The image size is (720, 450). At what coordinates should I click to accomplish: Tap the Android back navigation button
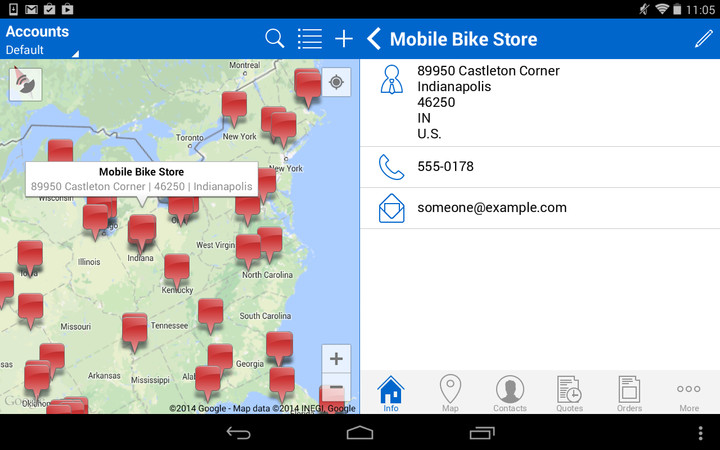238,433
